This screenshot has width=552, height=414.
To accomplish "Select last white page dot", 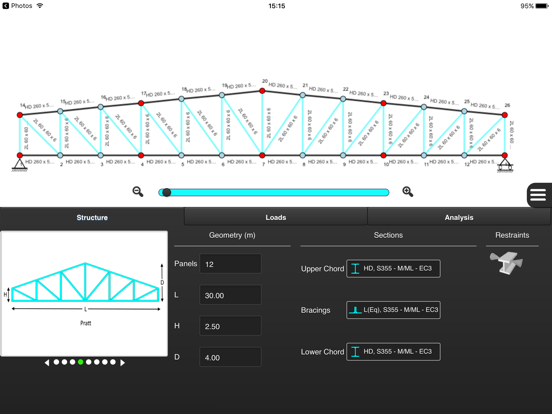I will click(x=113, y=362).
